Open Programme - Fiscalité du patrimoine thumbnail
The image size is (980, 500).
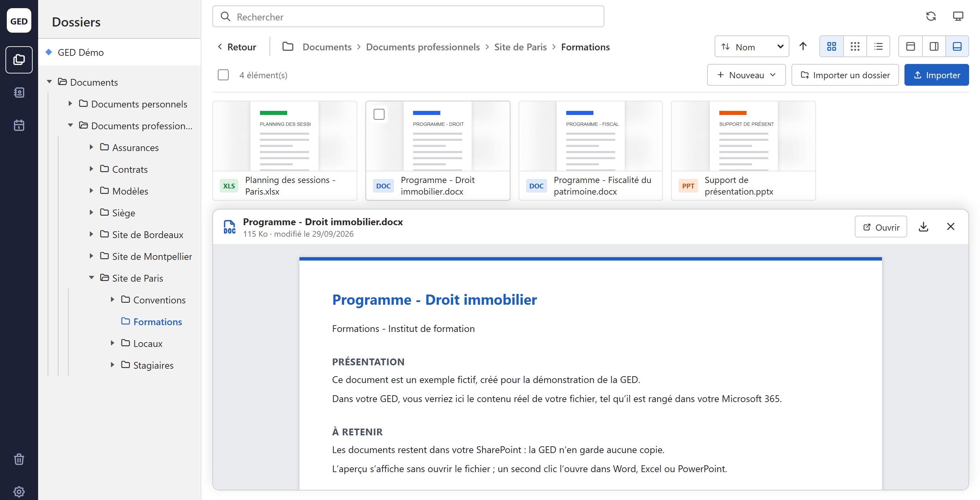(591, 136)
